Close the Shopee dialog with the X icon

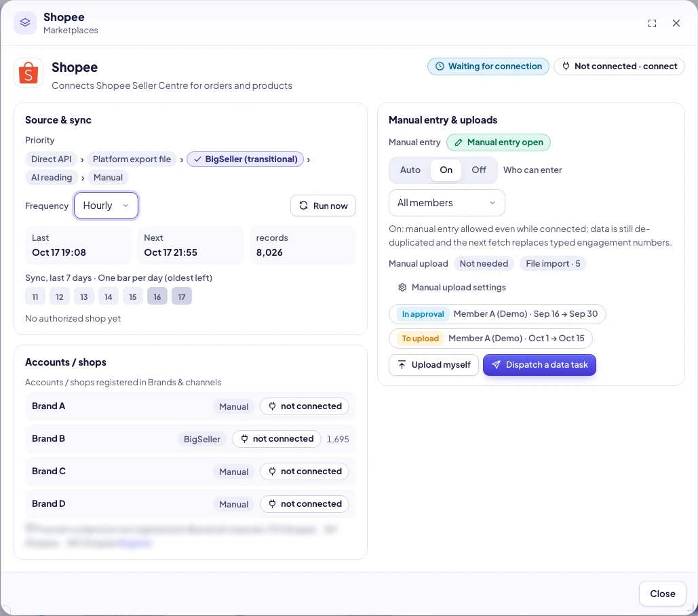pos(676,23)
